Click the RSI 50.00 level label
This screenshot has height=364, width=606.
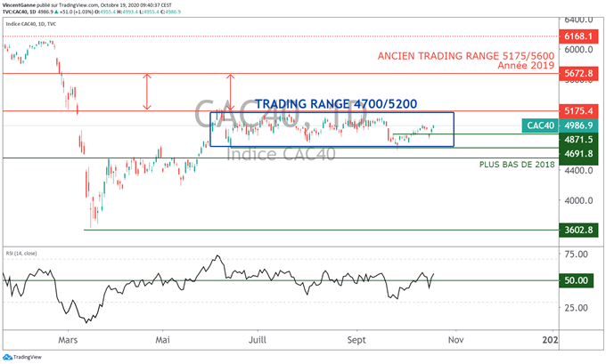coord(576,280)
